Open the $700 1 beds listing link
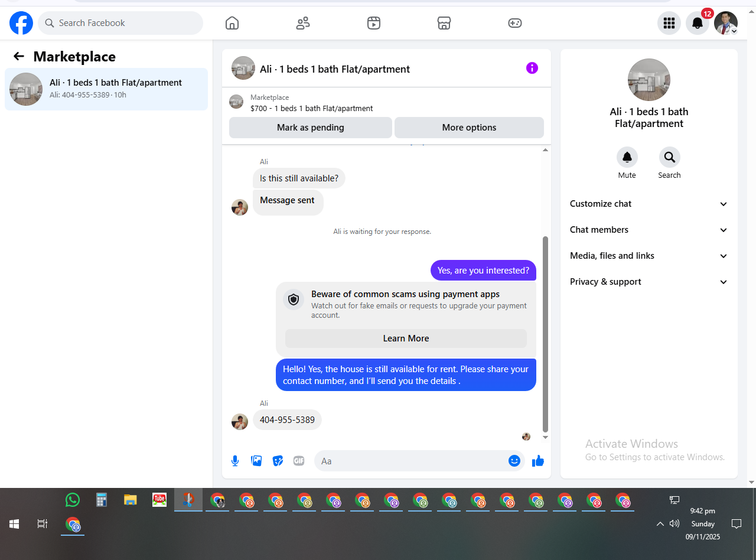Image resolution: width=756 pixels, height=560 pixels. [x=311, y=108]
